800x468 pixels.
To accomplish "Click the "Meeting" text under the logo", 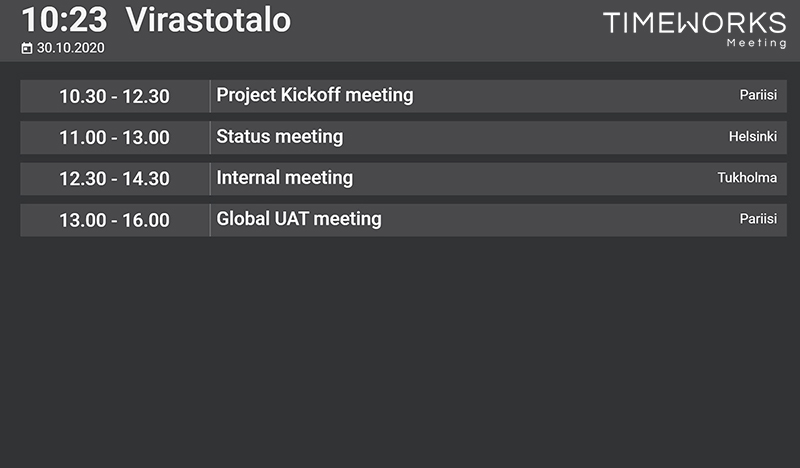I will point(757,43).
